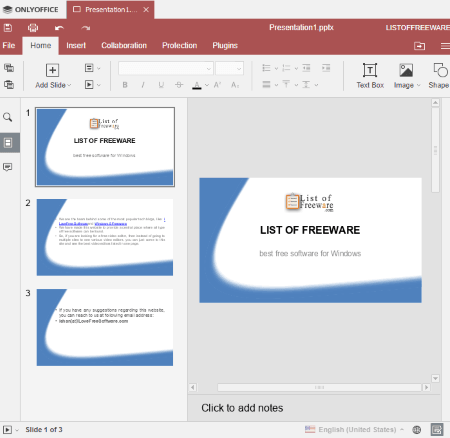Toggle Subscript formatting
The height and width of the screenshot is (438, 450).
point(235,85)
